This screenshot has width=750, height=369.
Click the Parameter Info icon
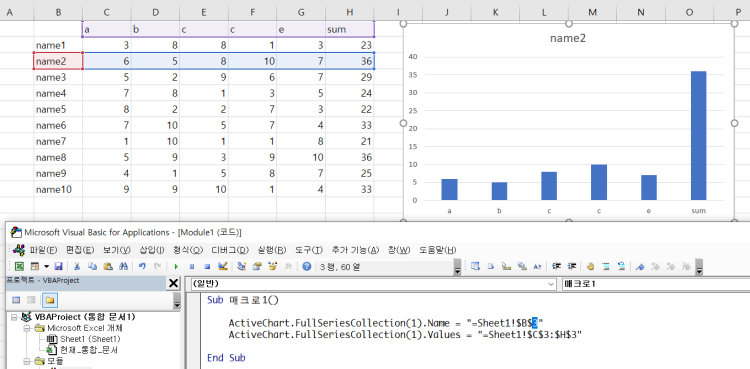(522, 266)
